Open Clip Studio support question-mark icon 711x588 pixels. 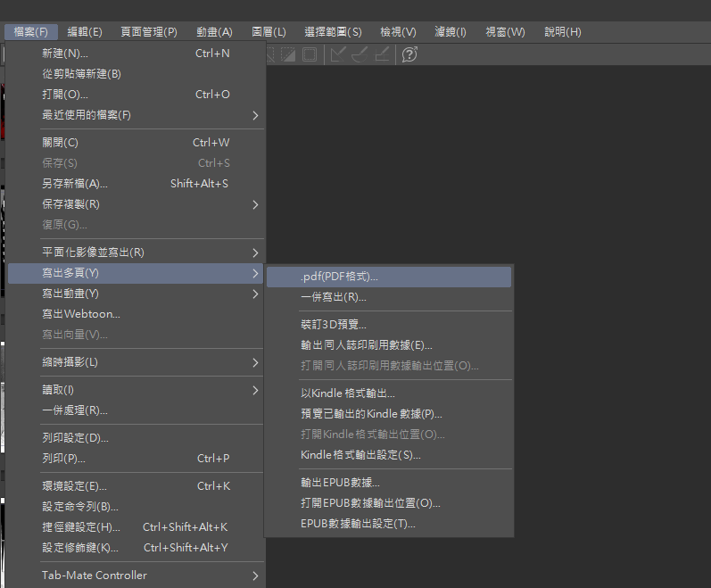click(409, 54)
